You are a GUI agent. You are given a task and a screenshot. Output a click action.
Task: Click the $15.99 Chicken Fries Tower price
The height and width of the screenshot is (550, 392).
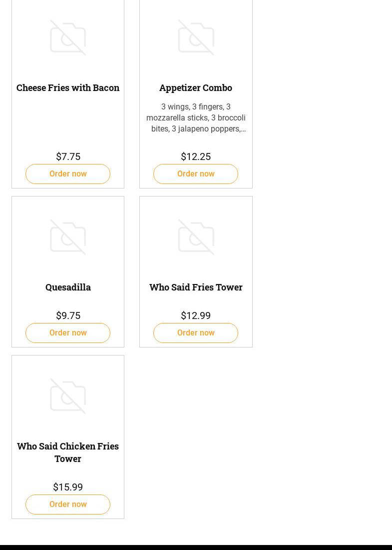[68, 487]
